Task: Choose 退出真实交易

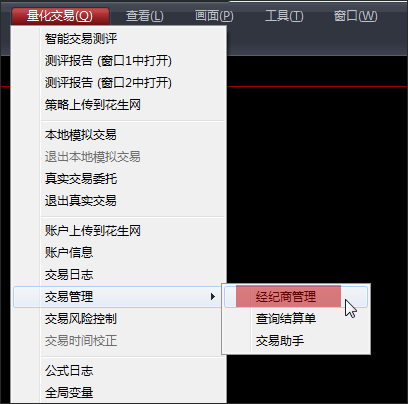Action: point(119,201)
